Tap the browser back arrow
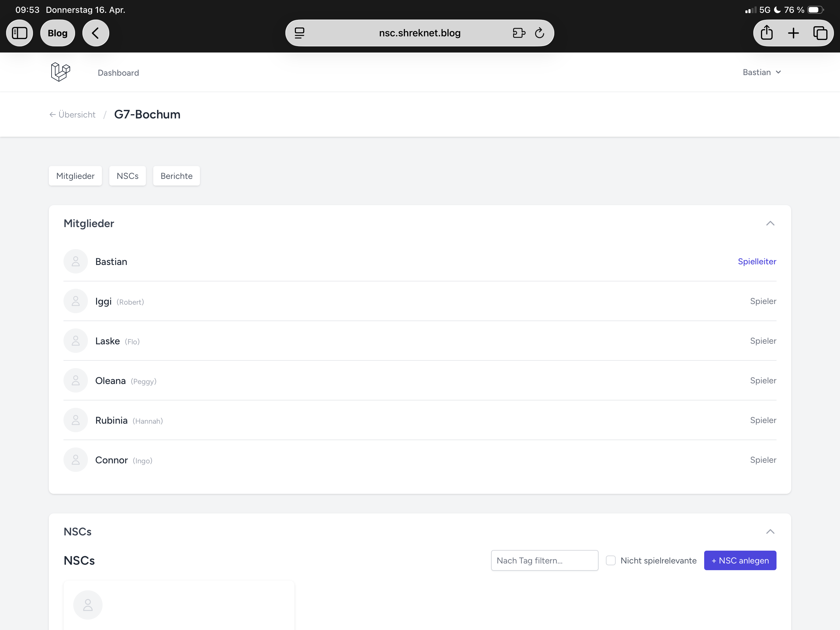This screenshot has width=840, height=630. point(95,33)
